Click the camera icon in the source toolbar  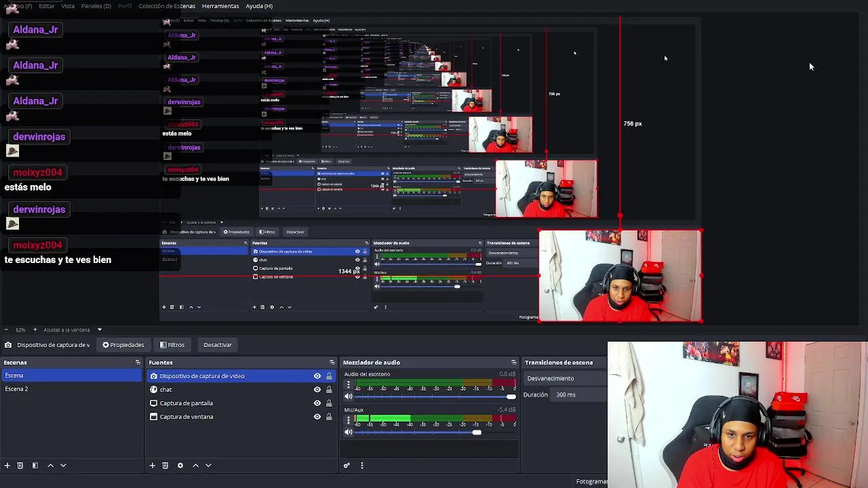[8, 345]
